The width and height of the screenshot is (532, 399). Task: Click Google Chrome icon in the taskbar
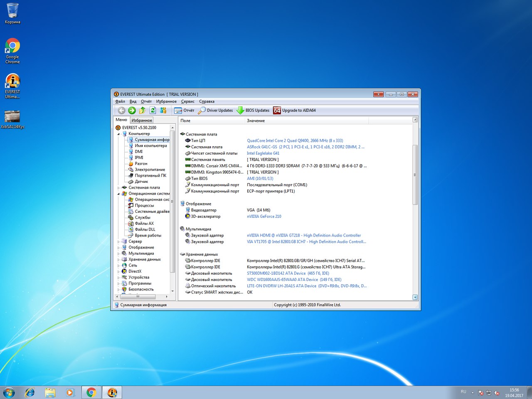pyautogui.click(x=91, y=392)
